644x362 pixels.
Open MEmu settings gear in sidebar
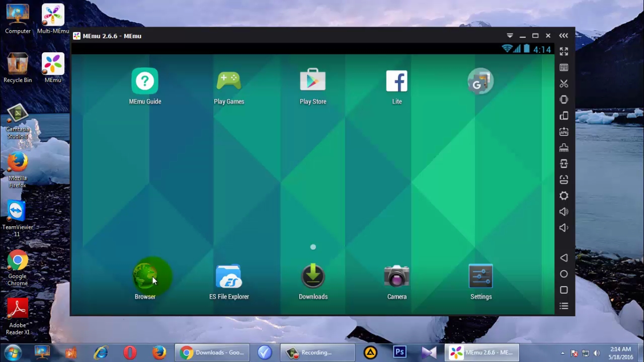point(563,196)
